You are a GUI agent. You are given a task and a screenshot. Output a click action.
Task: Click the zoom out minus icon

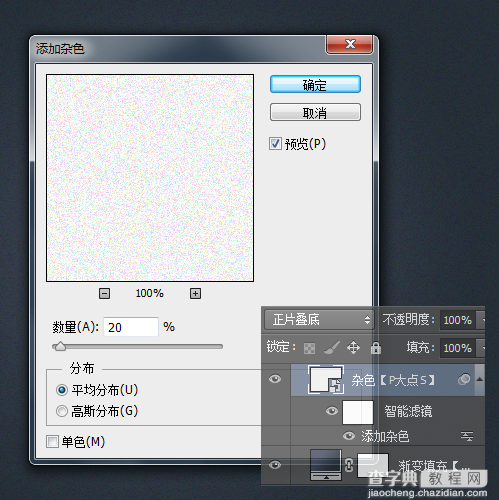pyautogui.click(x=104, y=294)
